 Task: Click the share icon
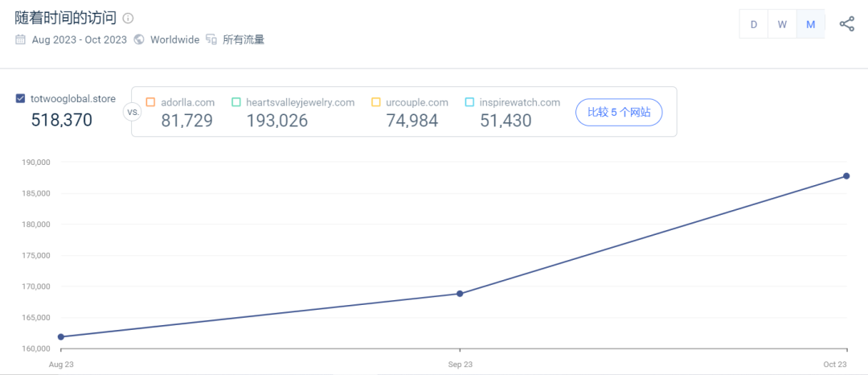846,24
